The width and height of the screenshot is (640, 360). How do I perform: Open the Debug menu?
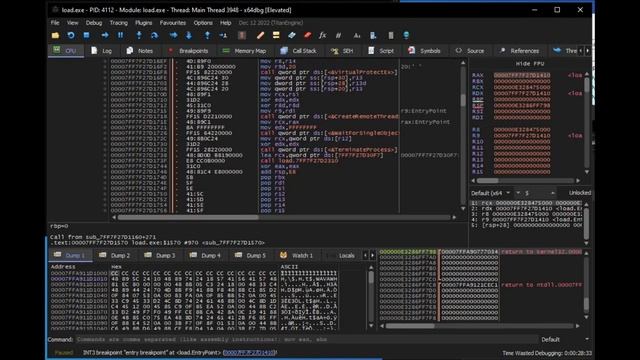click(x=94, y=23)
